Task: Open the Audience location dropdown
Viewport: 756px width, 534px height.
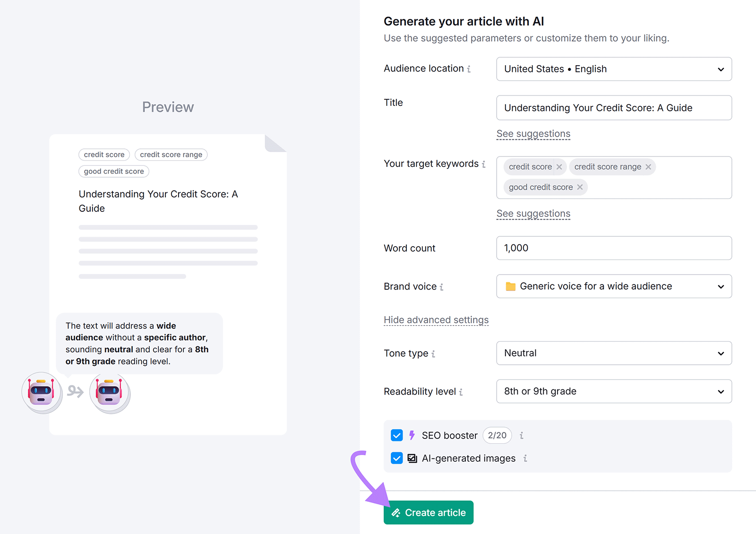Action: 613,69
